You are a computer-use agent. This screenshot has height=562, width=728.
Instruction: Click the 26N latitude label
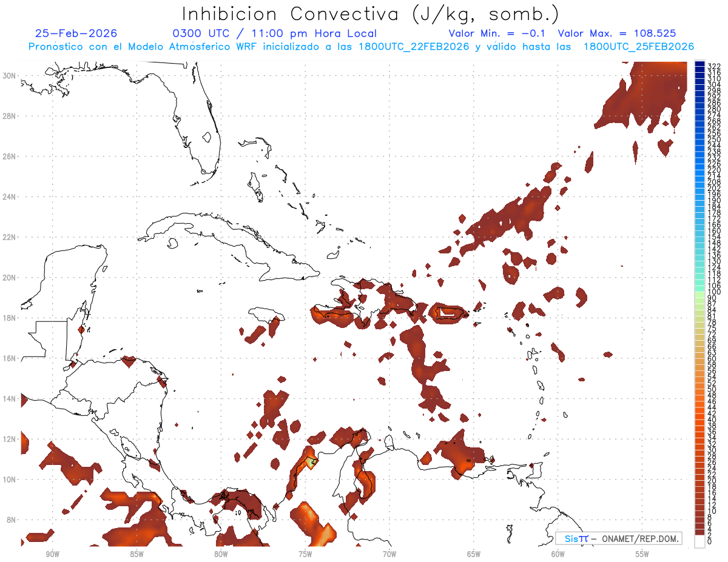coord(10,156)
